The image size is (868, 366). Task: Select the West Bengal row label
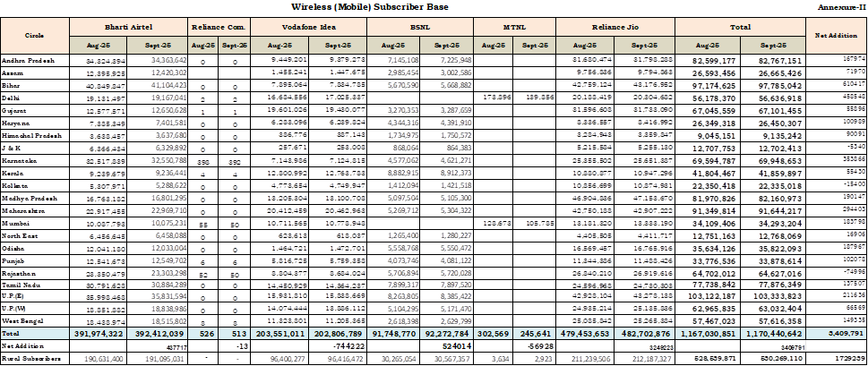[x=24, y=317]
